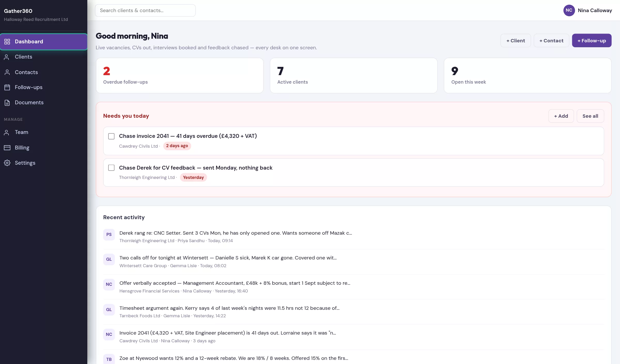This screenshot has width=620, height=364.
Task: Click the 2 days ago overdue badge
Action: point(177,146)
